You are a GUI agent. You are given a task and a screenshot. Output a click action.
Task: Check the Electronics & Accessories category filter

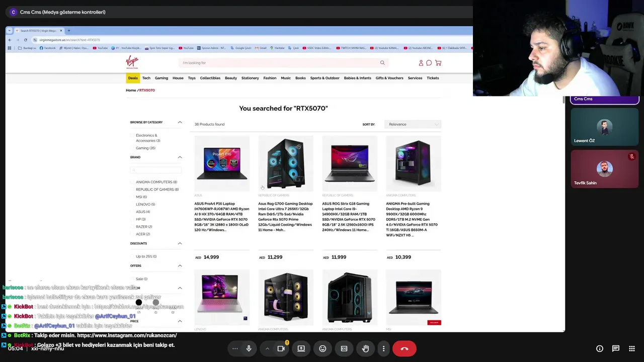[x=133, y=135]
